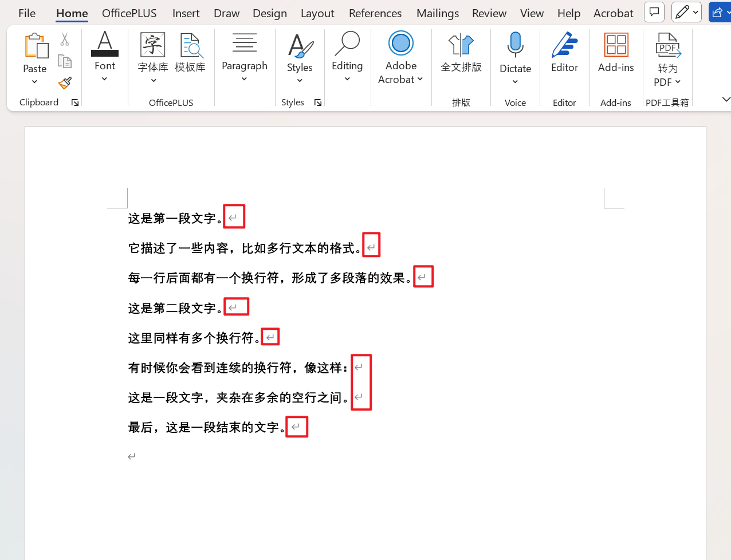This screenshot has height=560, width=731.
Task: Expand the Paragraph group
Action: tap(245, 57)
